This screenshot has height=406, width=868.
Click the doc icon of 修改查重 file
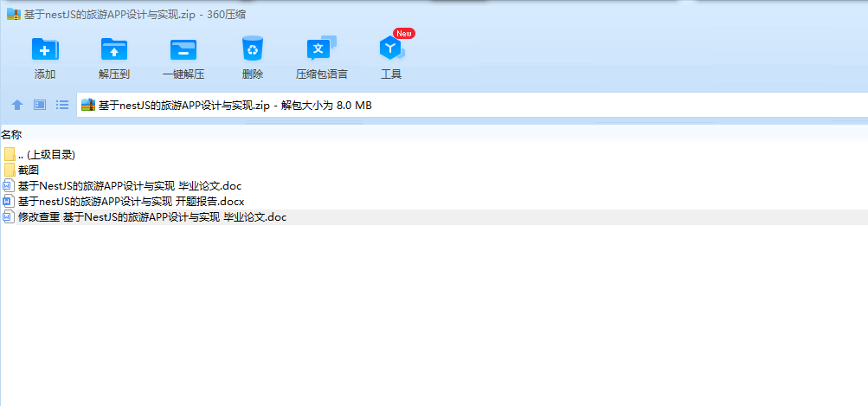pos(9,217)
